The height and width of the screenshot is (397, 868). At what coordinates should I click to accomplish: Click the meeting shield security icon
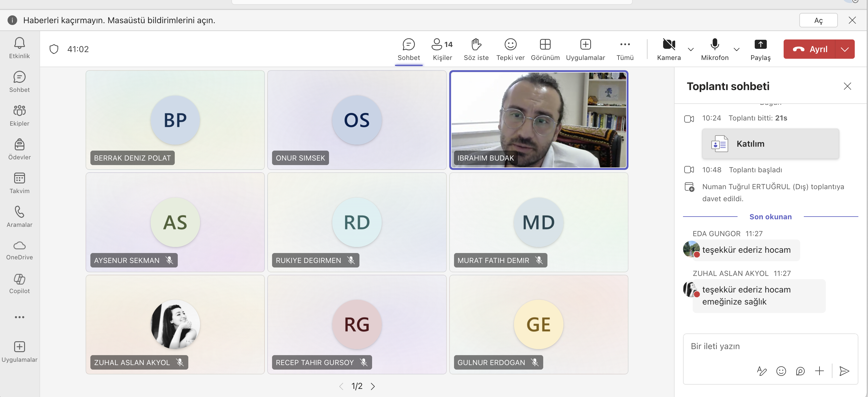[x=54, y=49]
